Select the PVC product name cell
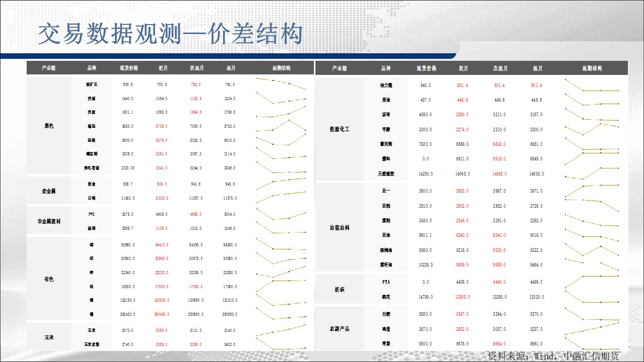 [x=91, y=214]
